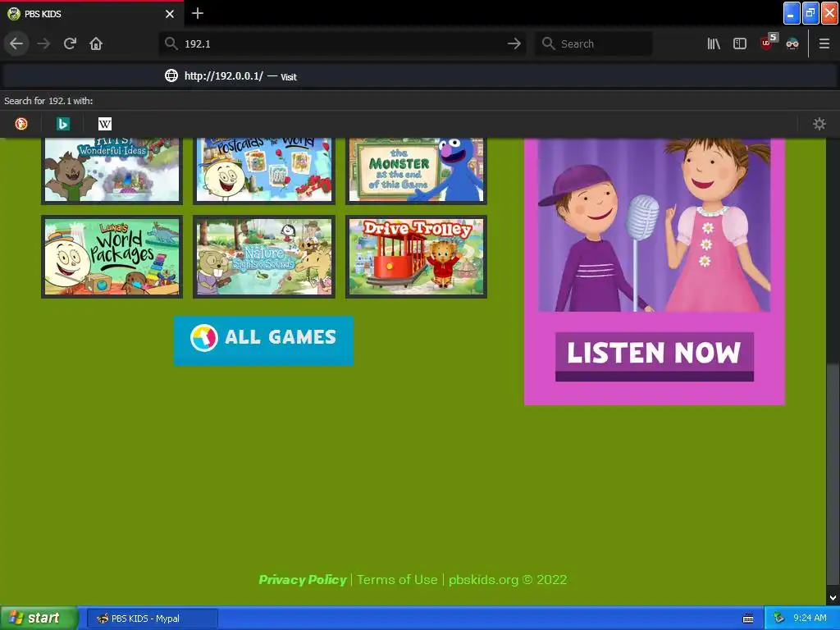Open the Pinkalicious podcast image
Screen dimensions: 840x630
click(x=654, y=225)
